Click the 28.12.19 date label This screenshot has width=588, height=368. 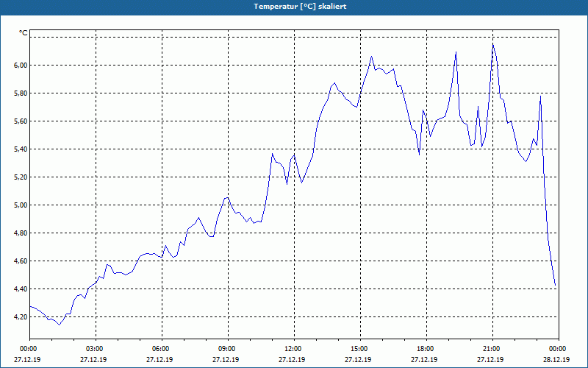[x=556, y=359]
